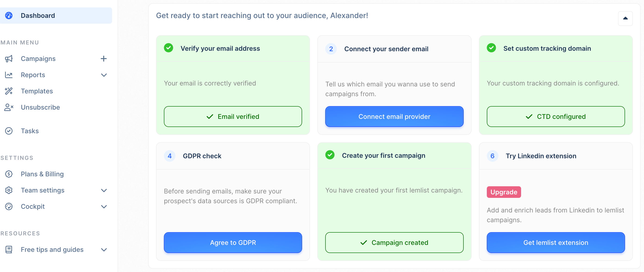644x272 pixels.
Task: Click the Unsubscribe user-remove icon
Action: (9, 107)
